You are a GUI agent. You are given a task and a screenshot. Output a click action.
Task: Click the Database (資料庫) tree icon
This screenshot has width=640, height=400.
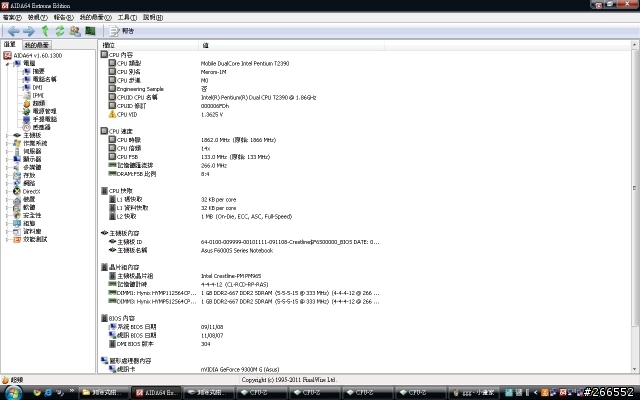click(17, 231)
